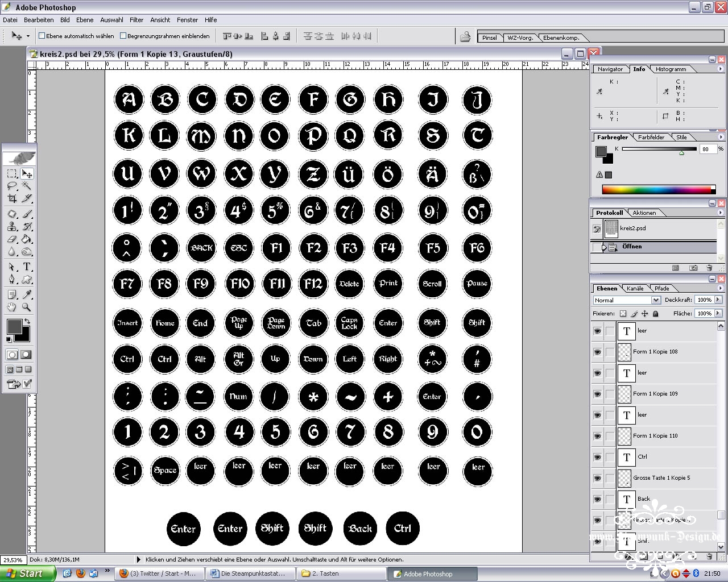Open the Deckkraft slider arrow

click(718, 300)
